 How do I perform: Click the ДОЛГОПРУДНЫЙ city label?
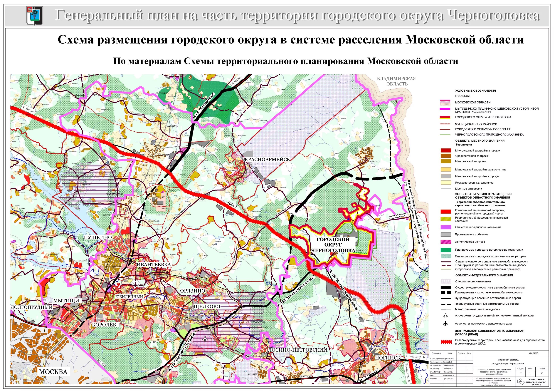32,307
